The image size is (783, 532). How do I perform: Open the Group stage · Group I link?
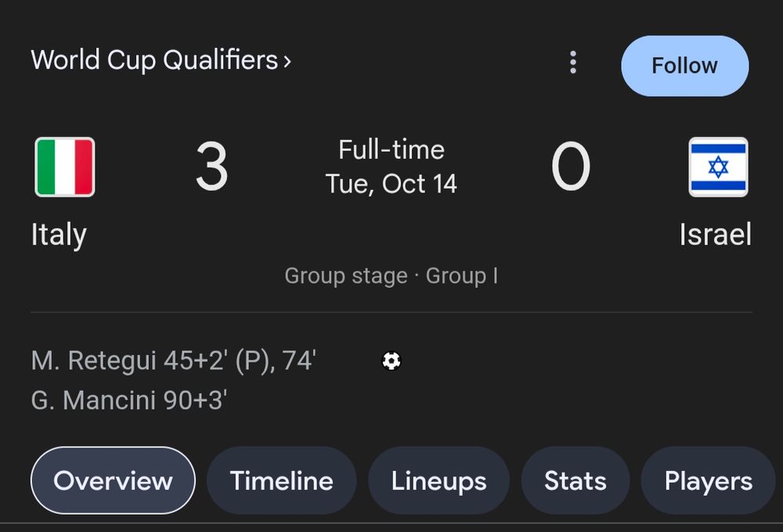(391, 276)
